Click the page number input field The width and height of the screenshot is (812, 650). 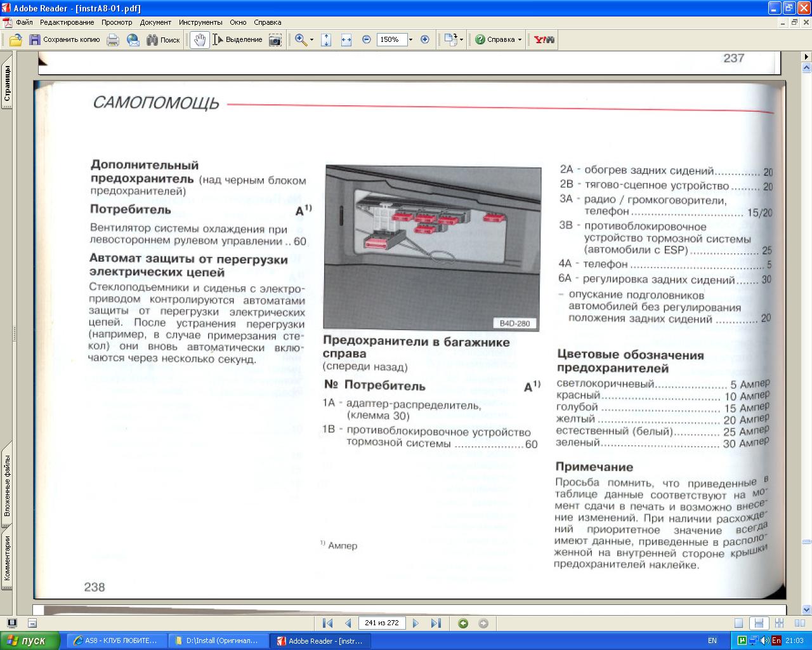coord(382,623)
